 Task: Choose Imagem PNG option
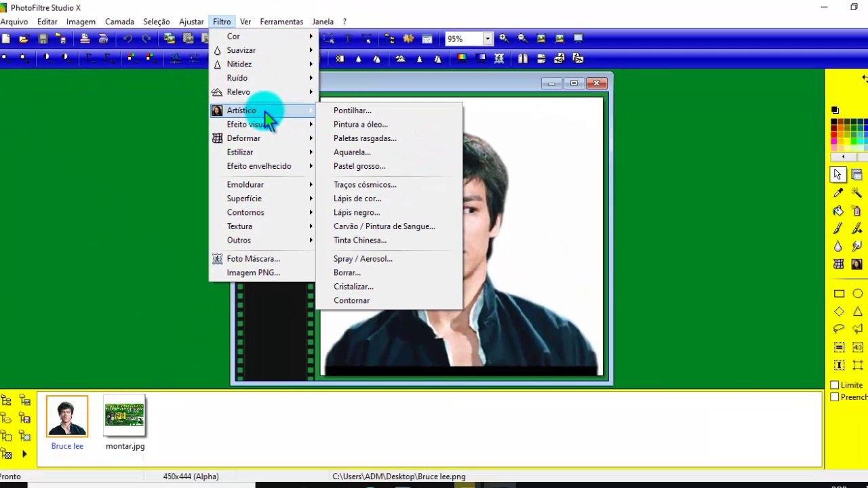264,272
